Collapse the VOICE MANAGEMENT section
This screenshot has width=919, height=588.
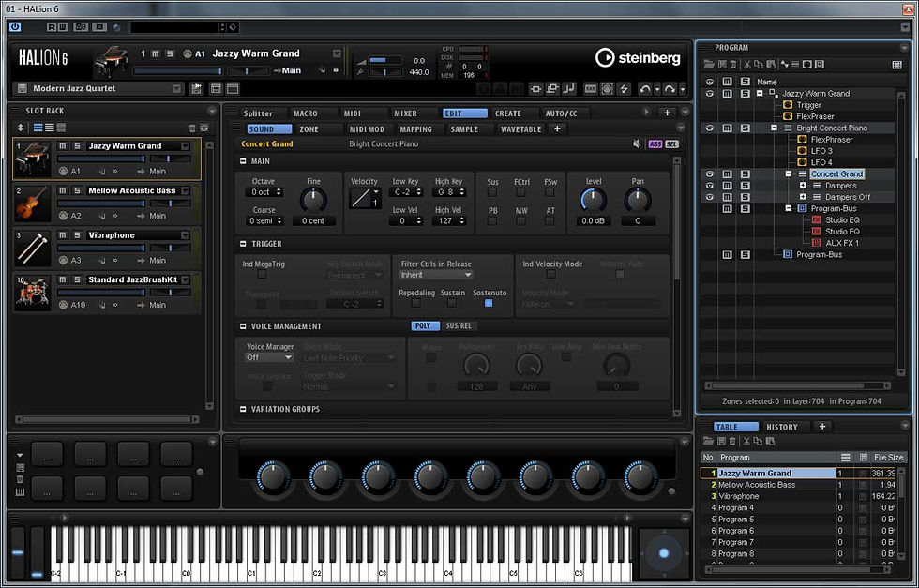243,326
